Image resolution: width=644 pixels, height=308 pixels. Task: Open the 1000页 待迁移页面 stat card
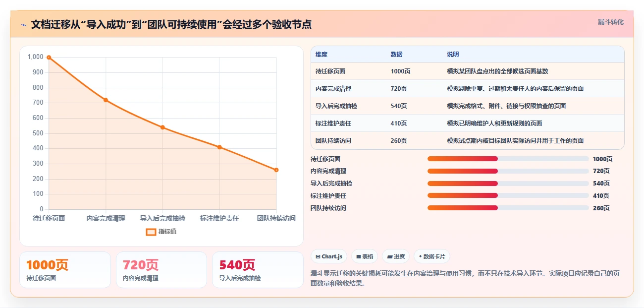tap(65, 270)
